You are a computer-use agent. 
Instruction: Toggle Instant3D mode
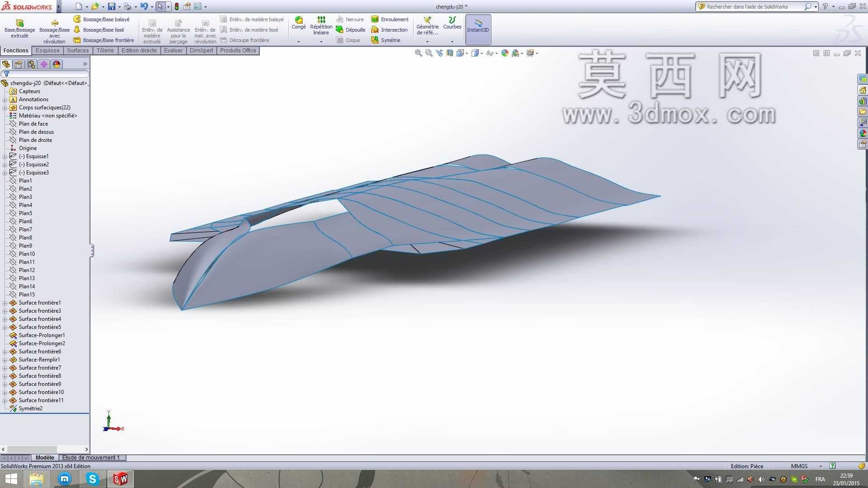point(478,29)
